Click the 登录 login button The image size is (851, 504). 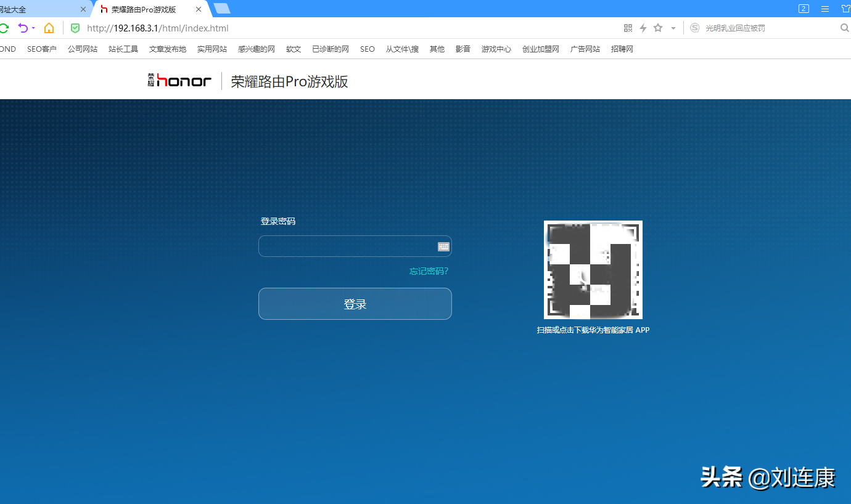[355, 304]
